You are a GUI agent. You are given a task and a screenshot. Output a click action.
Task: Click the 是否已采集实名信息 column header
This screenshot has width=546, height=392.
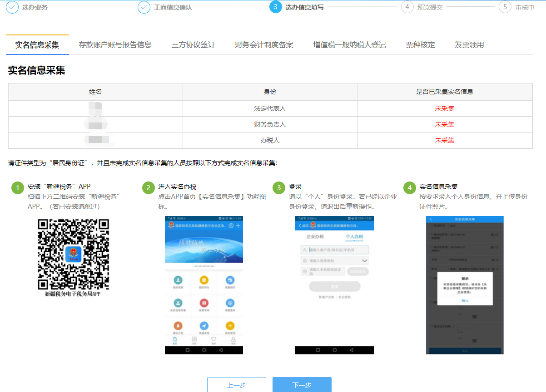[x=445, y=92]
